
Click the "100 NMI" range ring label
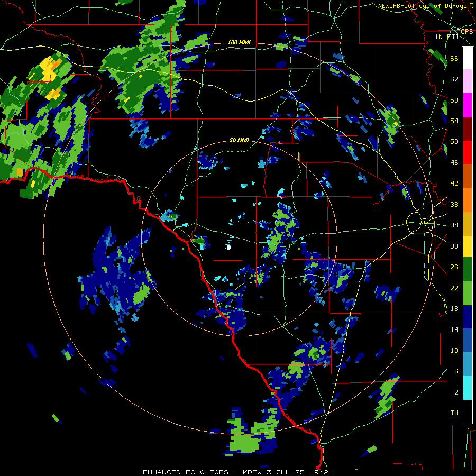(x=239, y=42)
